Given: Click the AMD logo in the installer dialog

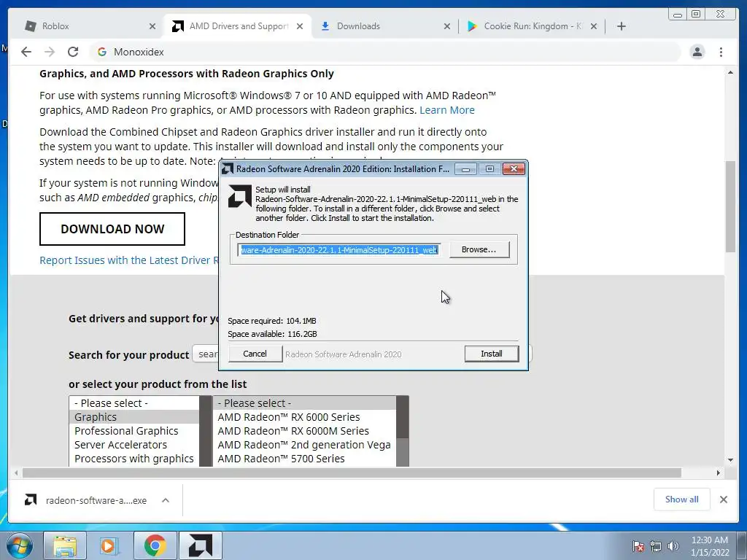Looking at the screenshot, I should [240, 196].
